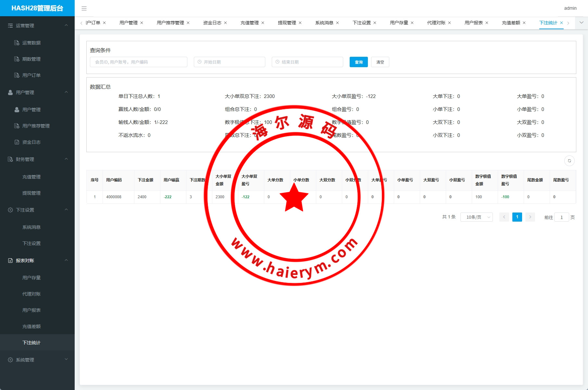Image resolution: width=588 pixels, height=390 pixels.
Task: Click the table refresh icon
Action: 569,161
